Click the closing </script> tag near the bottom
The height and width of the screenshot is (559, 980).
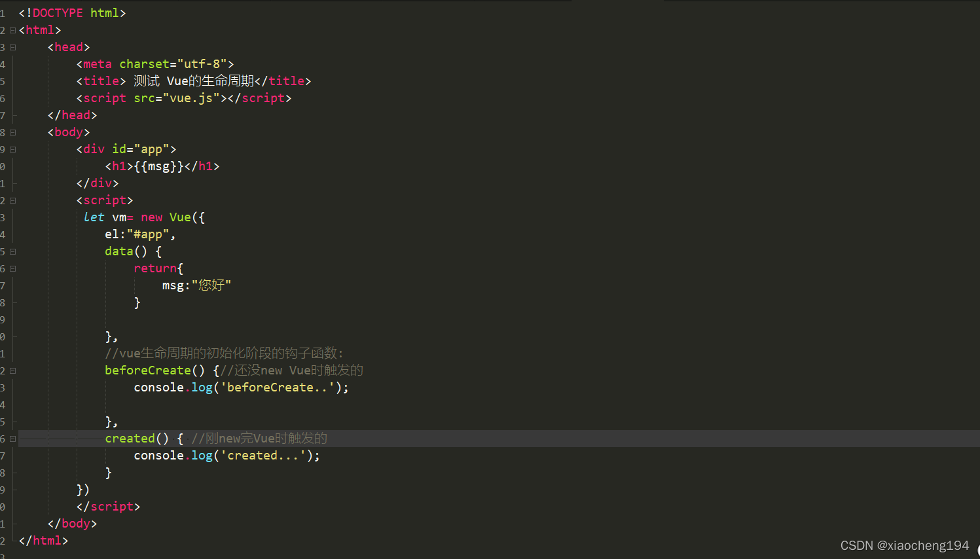(108, 507)
